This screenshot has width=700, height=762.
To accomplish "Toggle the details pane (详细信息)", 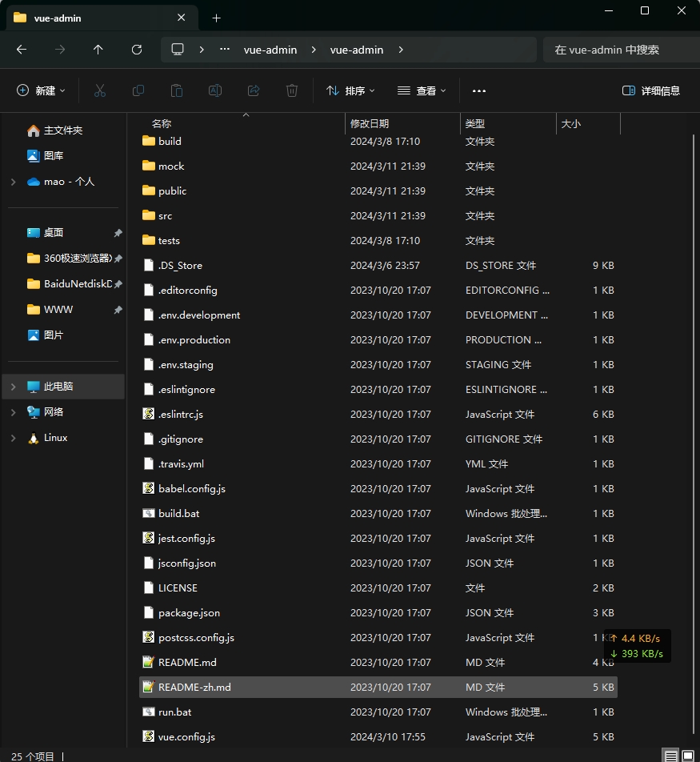I will click(651, 91).
